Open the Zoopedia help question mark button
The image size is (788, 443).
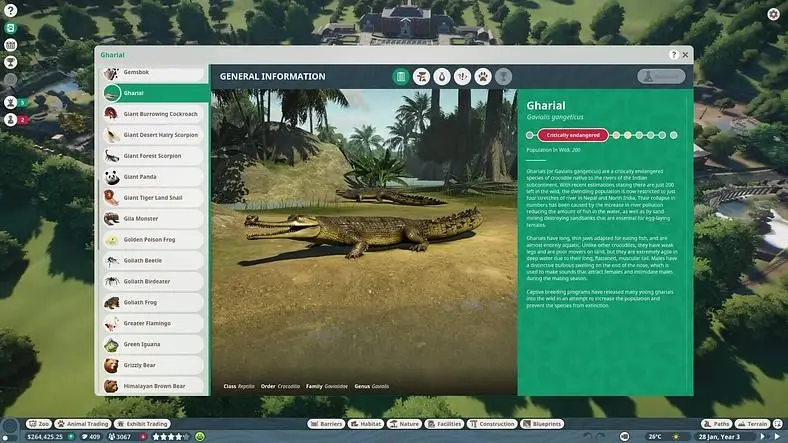click(673, 55)
